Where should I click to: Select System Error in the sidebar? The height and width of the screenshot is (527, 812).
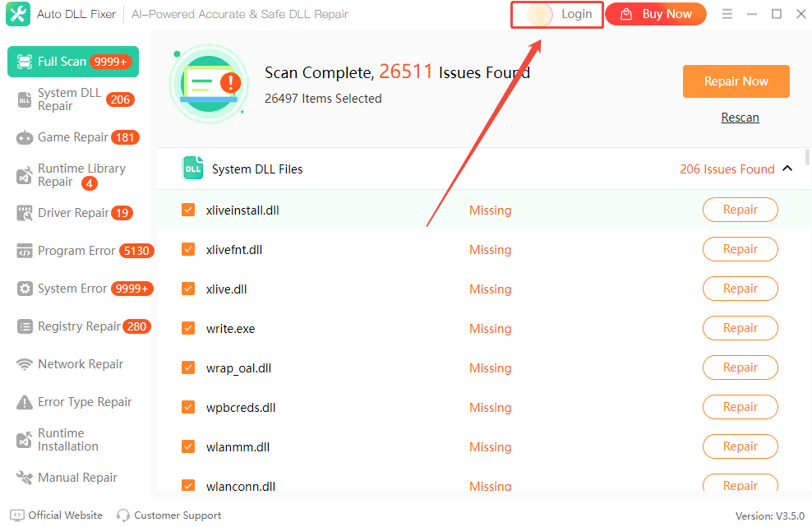tap(72, 289)
